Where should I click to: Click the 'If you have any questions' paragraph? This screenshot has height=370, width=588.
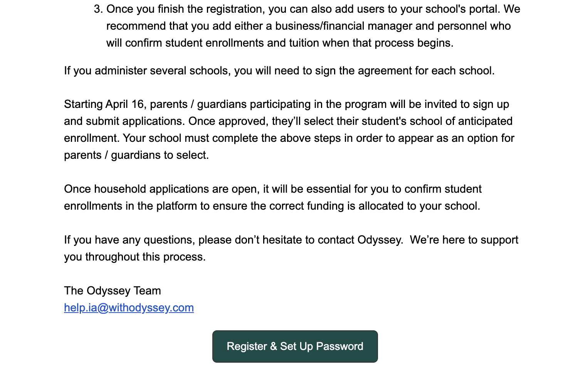291,248
